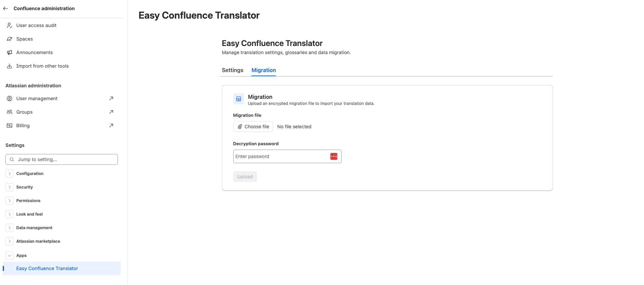This screenshot has height=285, width=644.
Task: Click the search magnifier in Jump to setting
Action: tap(12, 159)
